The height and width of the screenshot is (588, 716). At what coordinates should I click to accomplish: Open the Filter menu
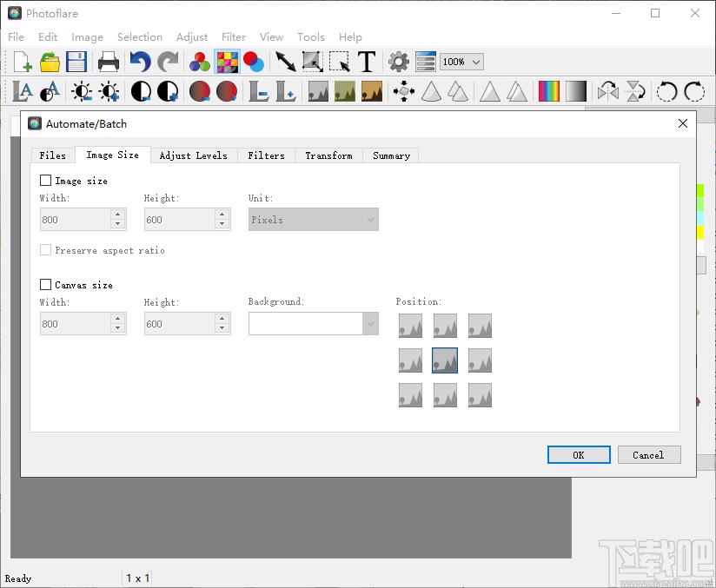[x=234, y=37]
